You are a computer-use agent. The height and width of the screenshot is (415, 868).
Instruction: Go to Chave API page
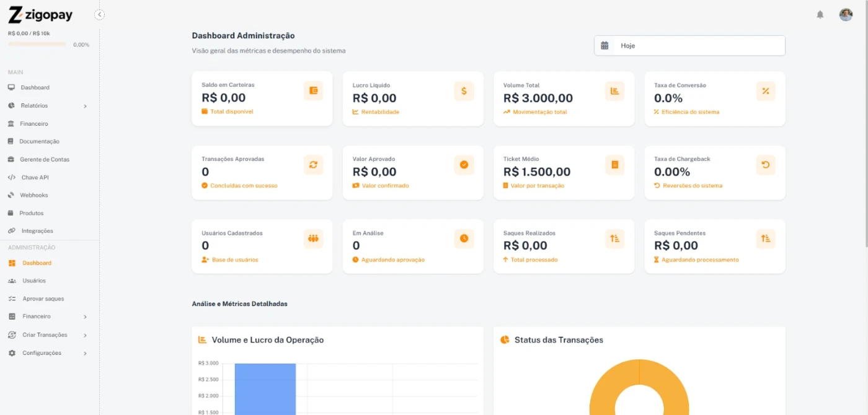tap(35, 178)
